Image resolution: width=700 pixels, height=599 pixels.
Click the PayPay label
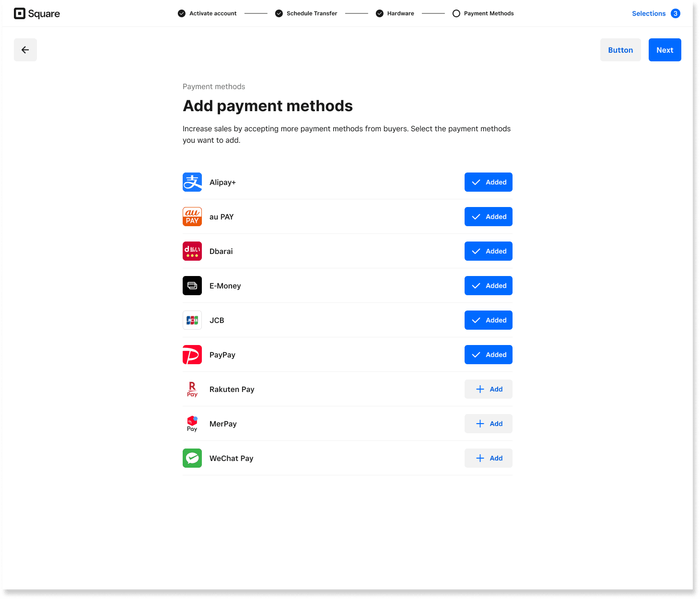coord(222,355)
